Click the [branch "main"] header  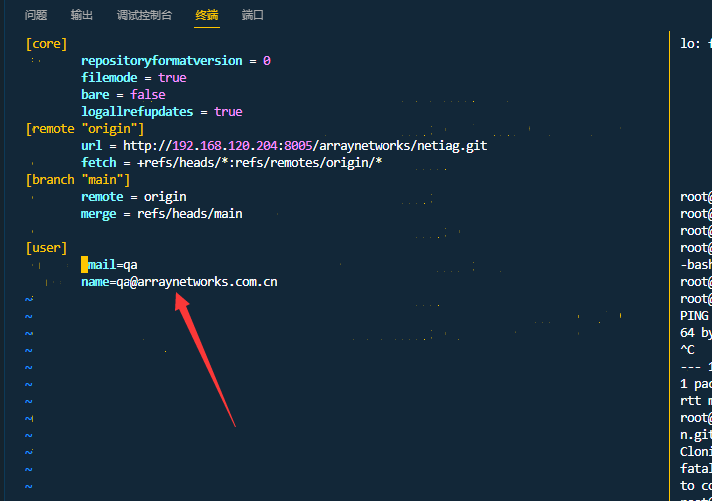click(78, 180)
